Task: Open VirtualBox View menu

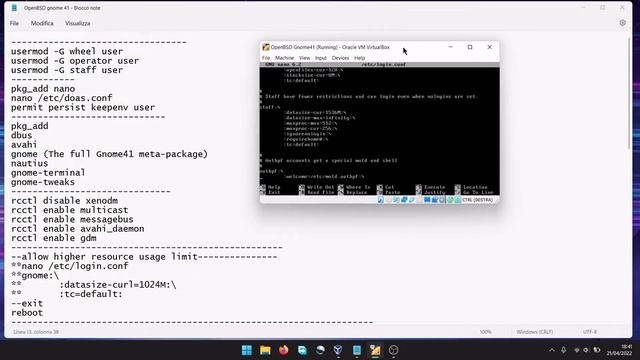Action: pyautogui.click(x=304, y=58)
